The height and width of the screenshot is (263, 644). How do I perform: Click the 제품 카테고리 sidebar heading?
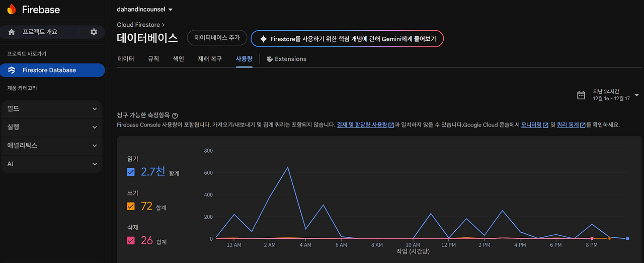click(22, 88)
